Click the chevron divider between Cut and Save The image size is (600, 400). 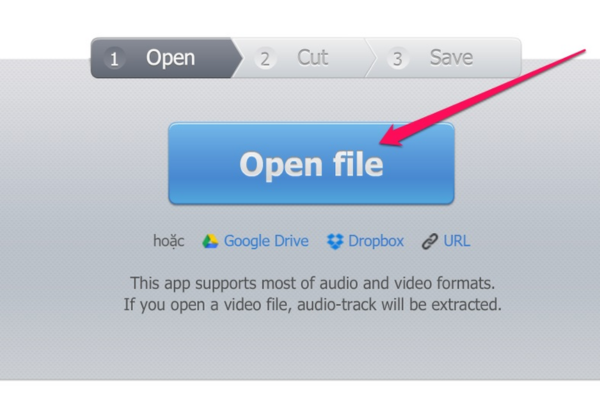point(370,58)
